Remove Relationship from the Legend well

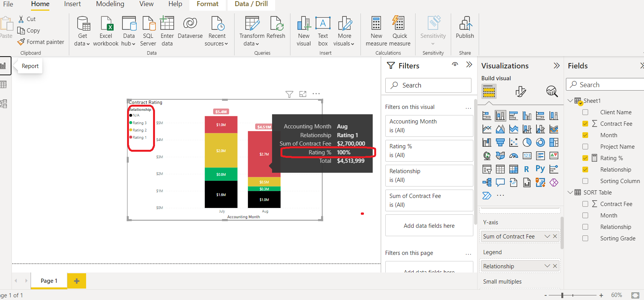[x=555, y=266]
